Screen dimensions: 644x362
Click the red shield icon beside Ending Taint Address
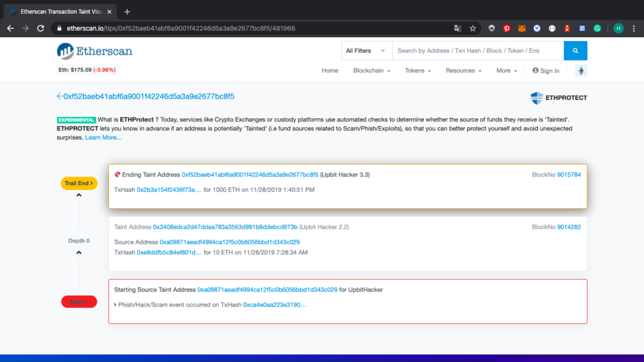(117, 175)
